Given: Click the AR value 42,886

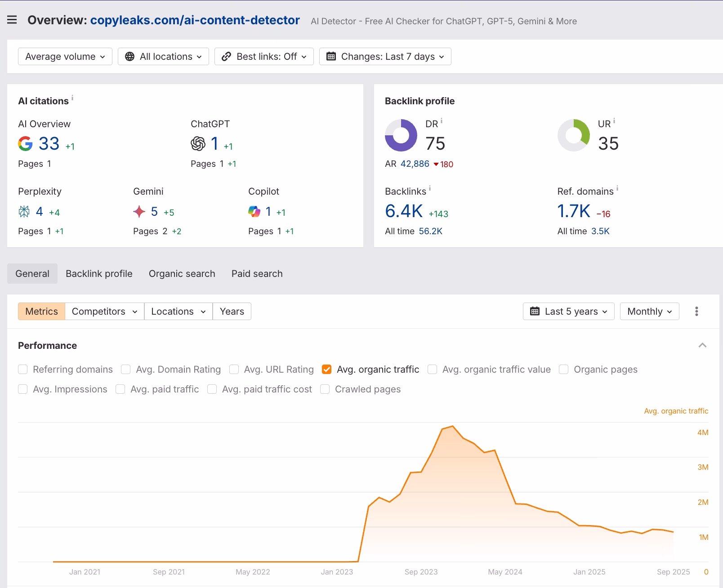Looking at the screenshot, I should coord(415,164).
